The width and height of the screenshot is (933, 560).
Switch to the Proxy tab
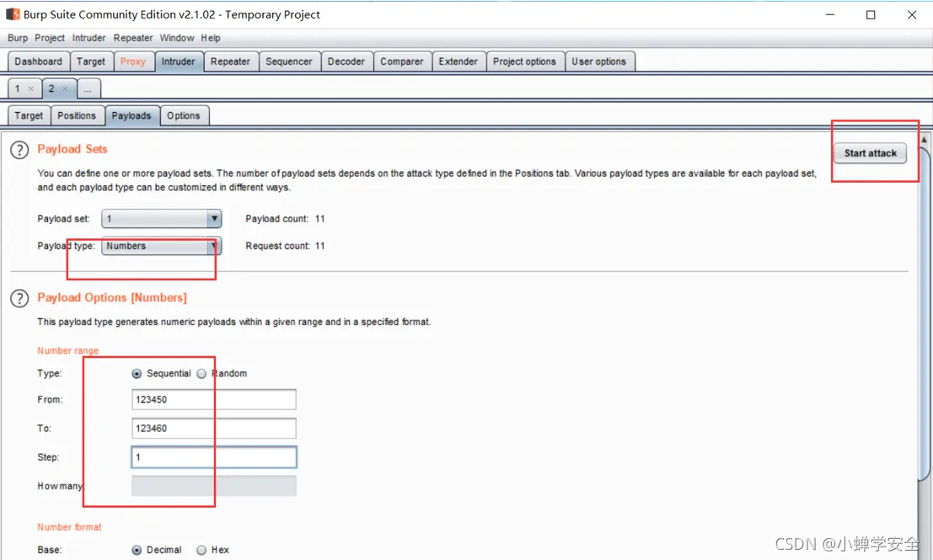coord(132,61)
